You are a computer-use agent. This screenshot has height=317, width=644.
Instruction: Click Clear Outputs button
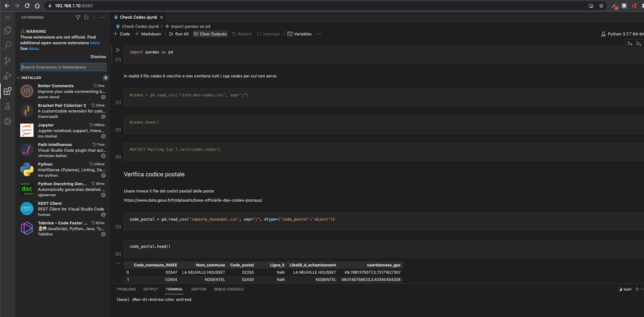tap(210, 34)
